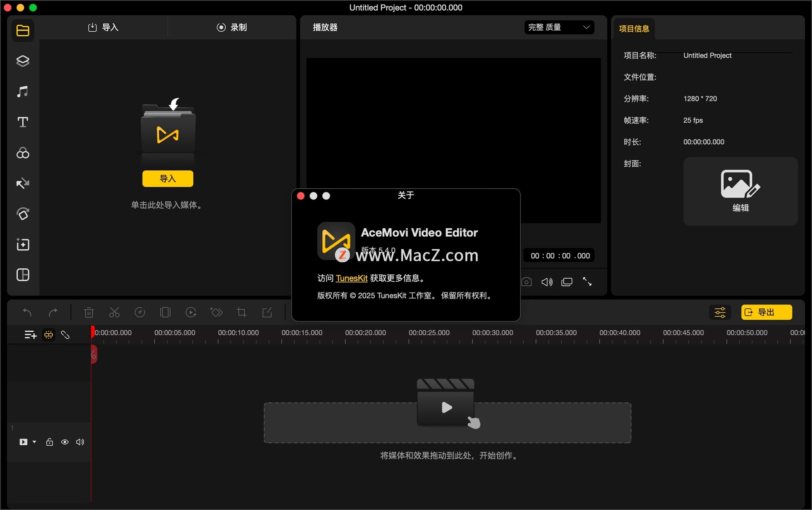Open the 完整 质量 quality dropdown

(x=559, y=27)
